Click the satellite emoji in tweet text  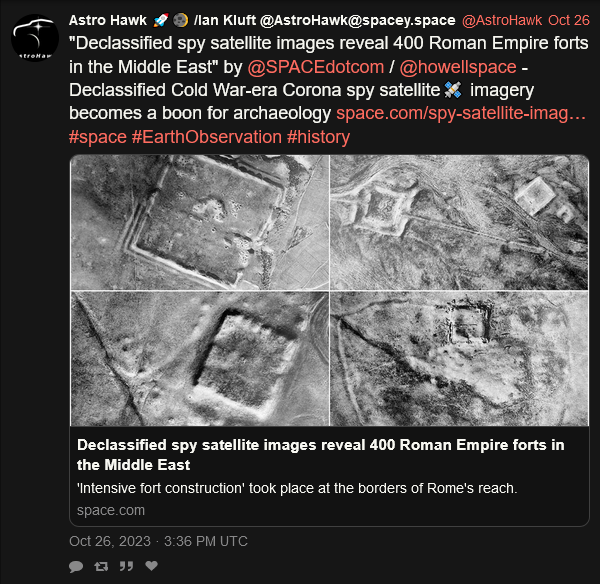(453, 90)
